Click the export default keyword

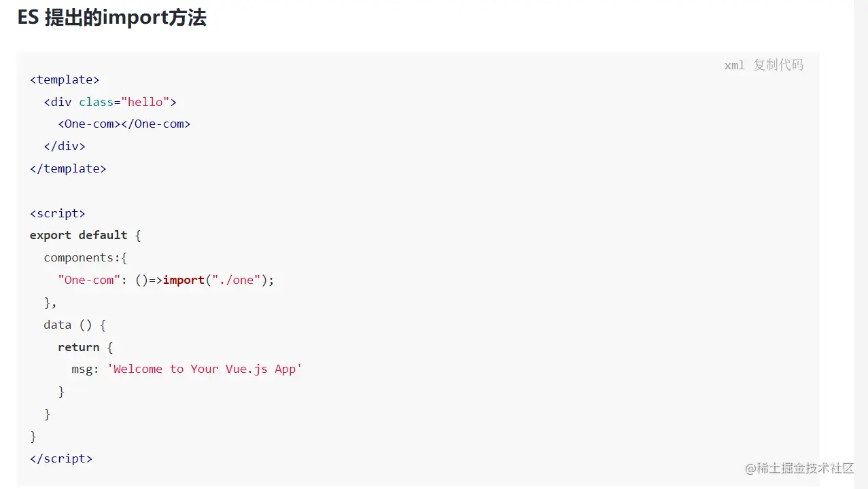pyautogui.click(x=78, y=235)
